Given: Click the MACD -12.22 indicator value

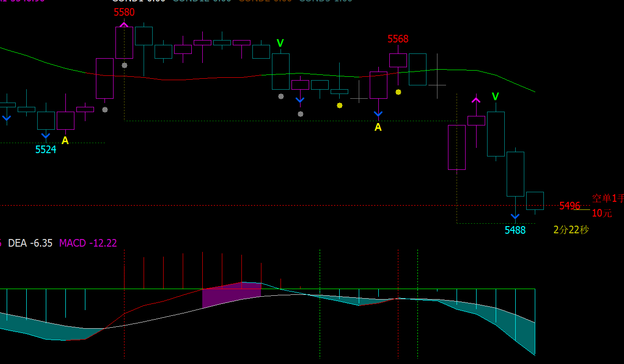Looking at the screenshot, I should [88, 243].
